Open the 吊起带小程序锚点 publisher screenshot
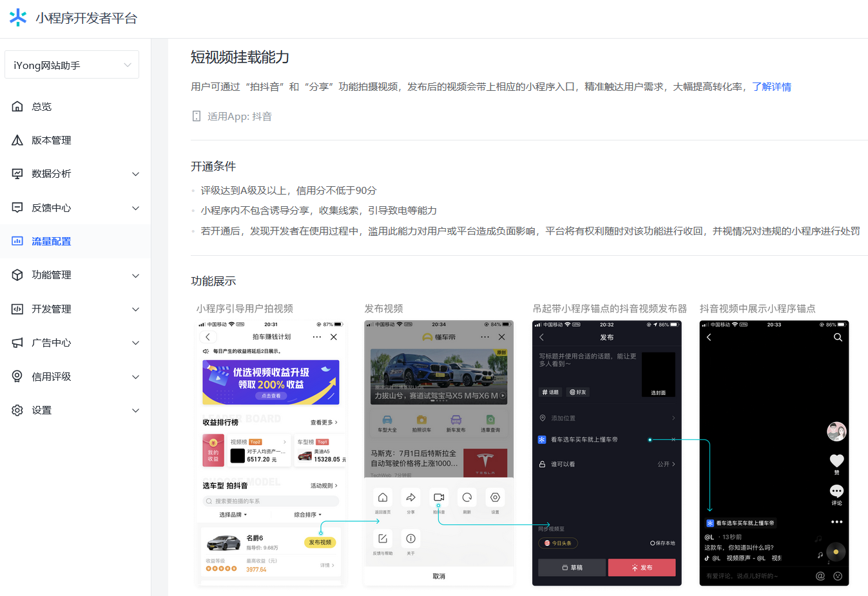 pos(606,453)
